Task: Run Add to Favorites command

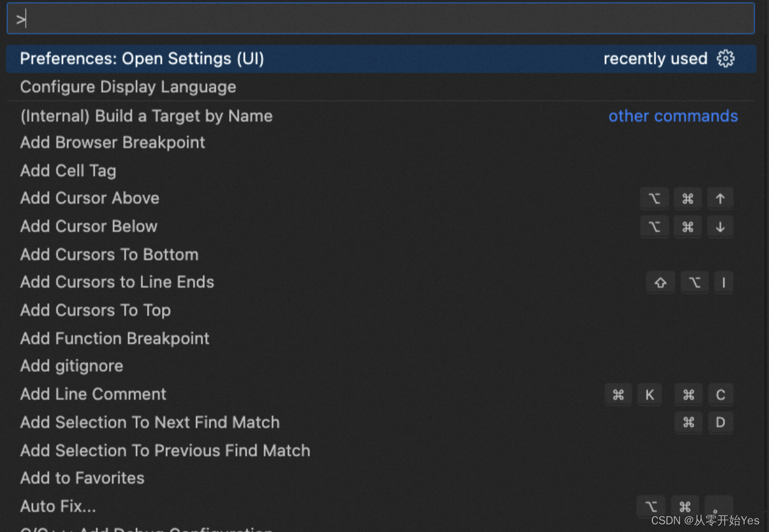Action: coord(82,478)
